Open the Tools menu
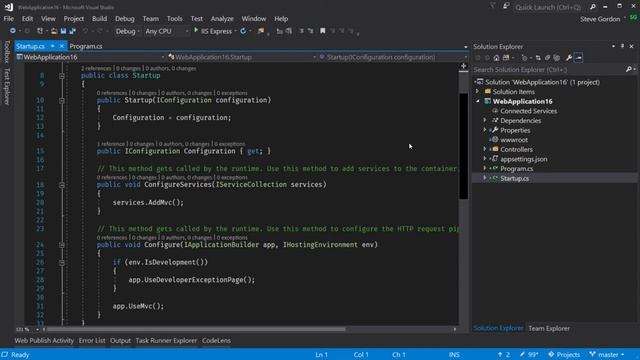The height and width of the screenshot is (360, 640). [174, 19]
